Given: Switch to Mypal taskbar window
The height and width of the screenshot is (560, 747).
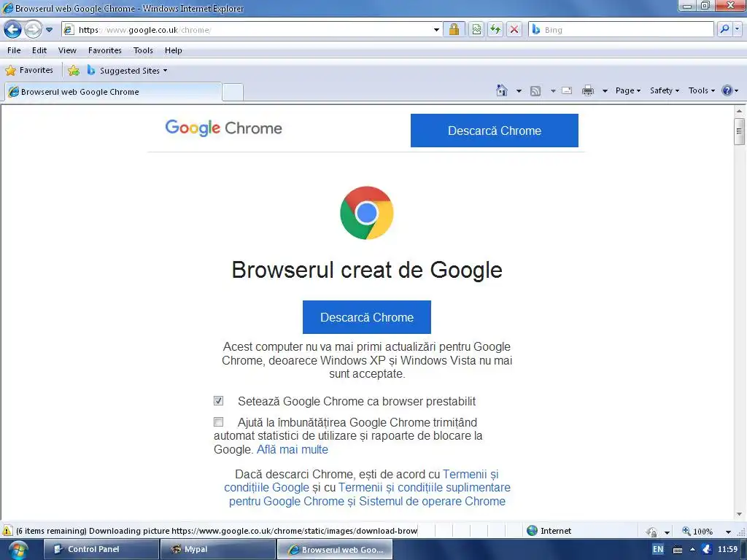Looking at the screenshot, I should (217, 549).
